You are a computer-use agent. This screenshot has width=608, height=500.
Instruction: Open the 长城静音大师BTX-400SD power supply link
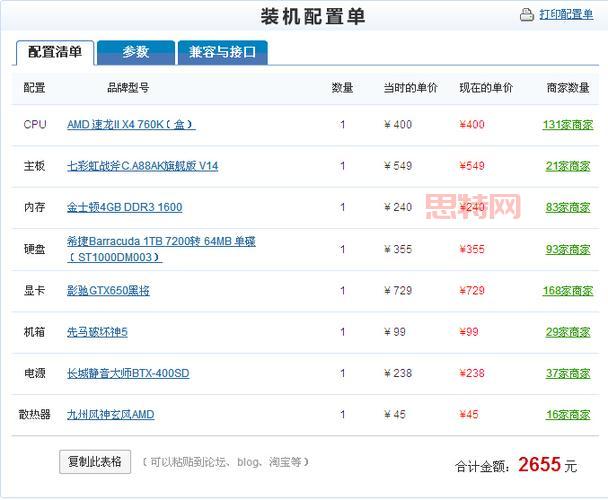pos(128,374)
